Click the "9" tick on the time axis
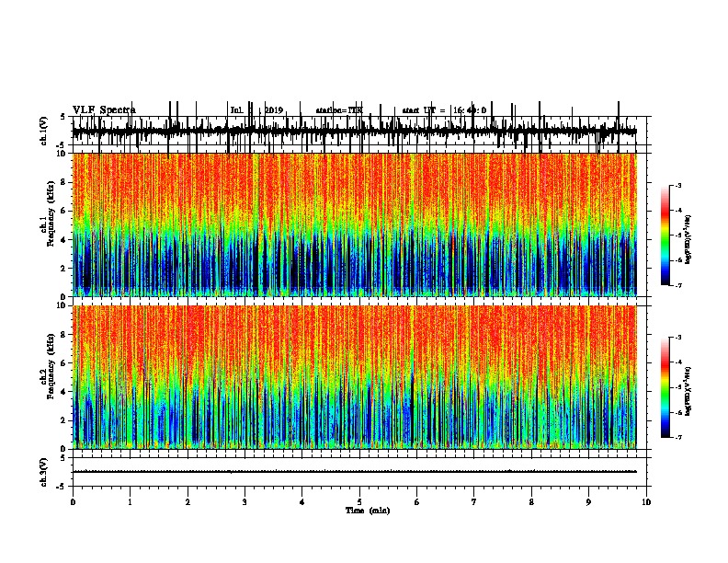728x563 pixels. click(x=588, y=502)
